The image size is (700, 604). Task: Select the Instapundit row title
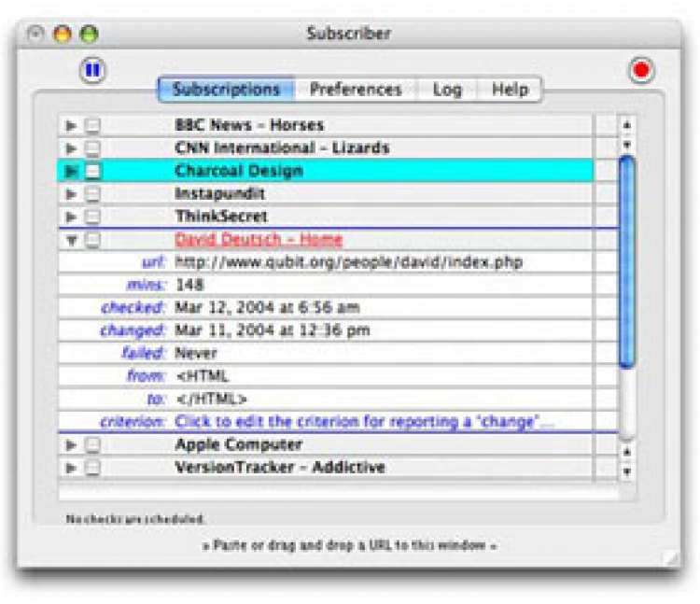pos(220,194)
